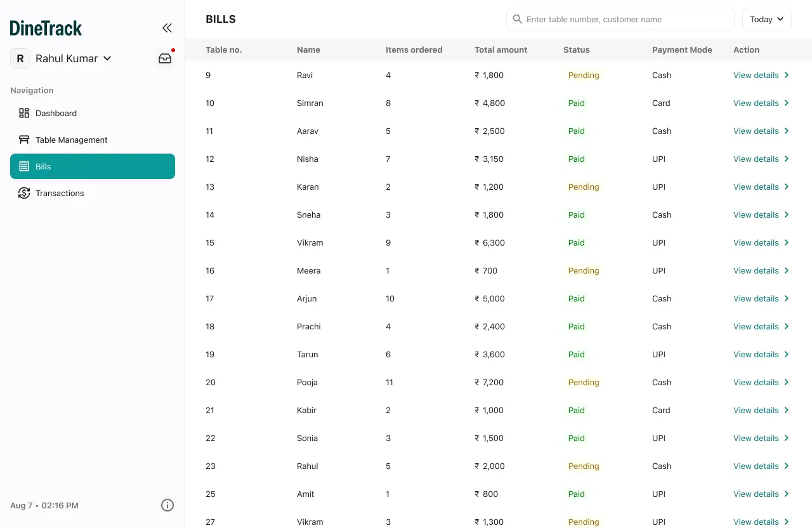Click Card payment mode in Kabir's row
The width and height of the screenshot is (812, 528).
(661, 410)
